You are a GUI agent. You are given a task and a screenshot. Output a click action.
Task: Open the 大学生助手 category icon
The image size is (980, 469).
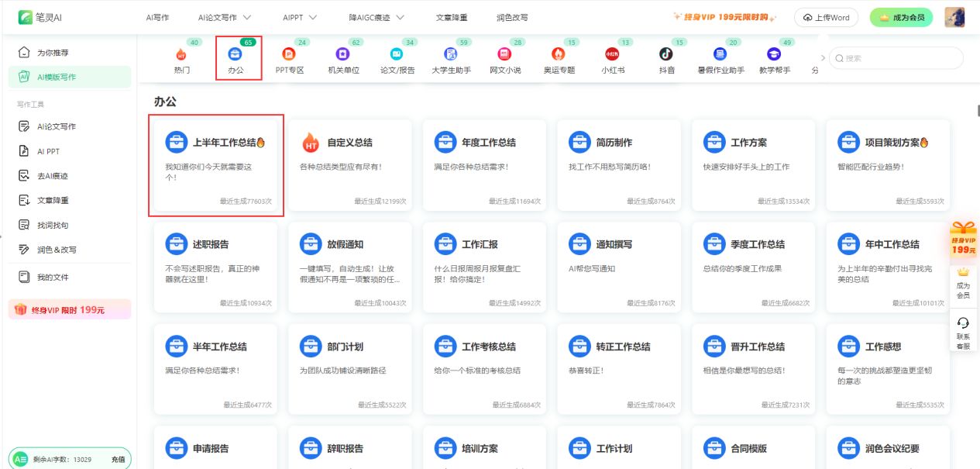[x=451, y=54]
